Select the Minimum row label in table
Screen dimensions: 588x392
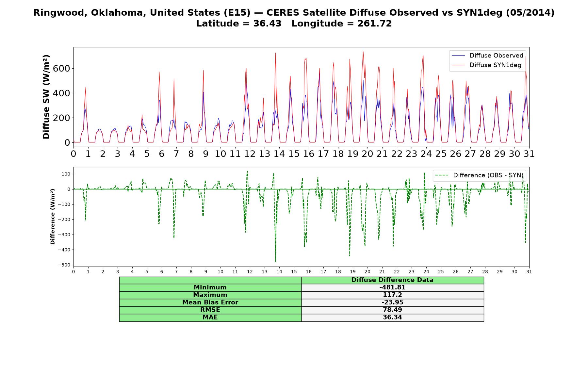point(210,287)
